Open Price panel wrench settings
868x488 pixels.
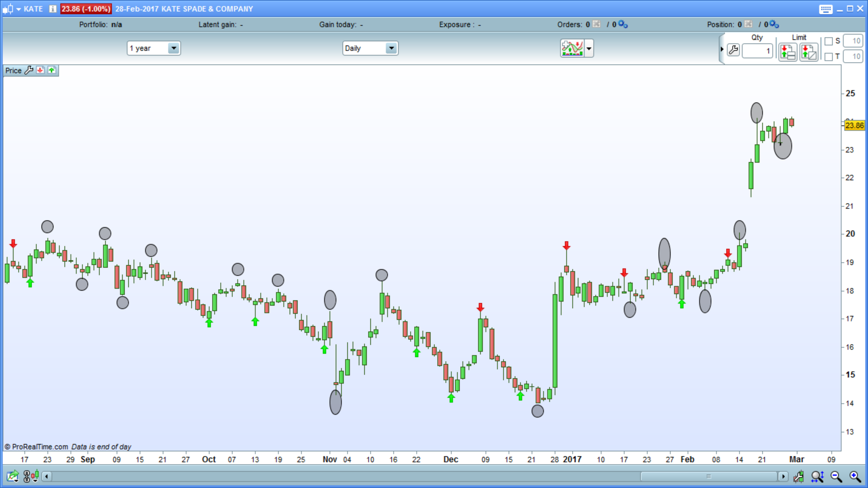pyautogui.click(x=29, y=70)
